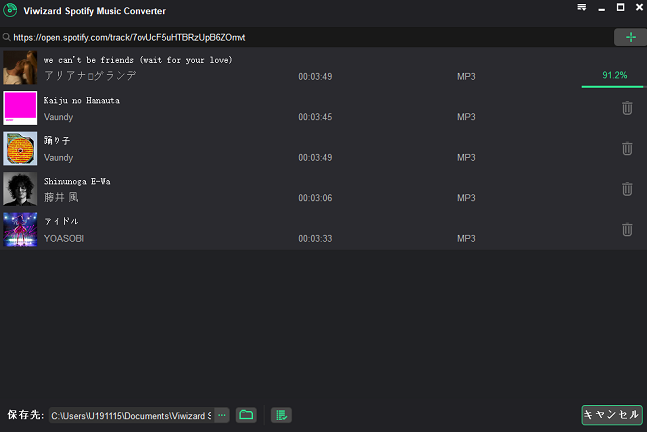Screen dimensions: 647x432
Task: Click the Viwizard app logo
Action: tap(10, 10)
